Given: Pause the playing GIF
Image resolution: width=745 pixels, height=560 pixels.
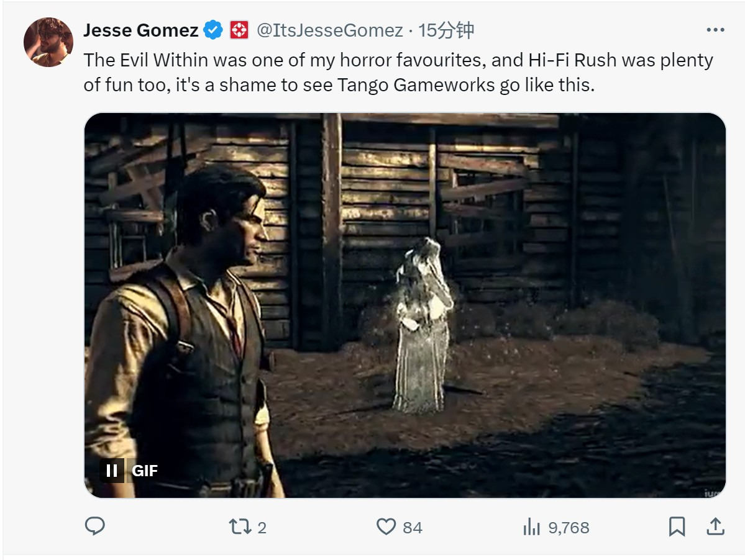Looking at the screenshot, I should (x=112, y=471).
